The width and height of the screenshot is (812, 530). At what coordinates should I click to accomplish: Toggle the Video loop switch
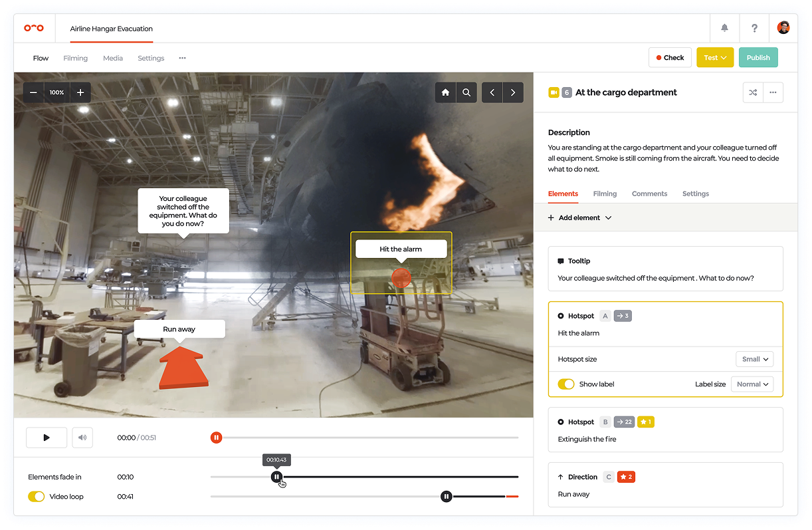click(36, 496)
